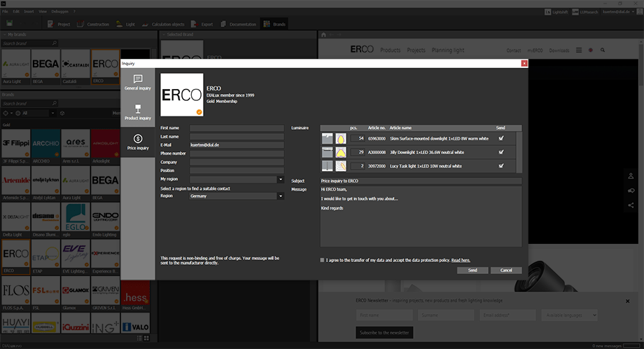The width and height of the screenshot is (644, 349).
Task: Open the Region dropdown showing Germany
Action: [x=280, y=196]
